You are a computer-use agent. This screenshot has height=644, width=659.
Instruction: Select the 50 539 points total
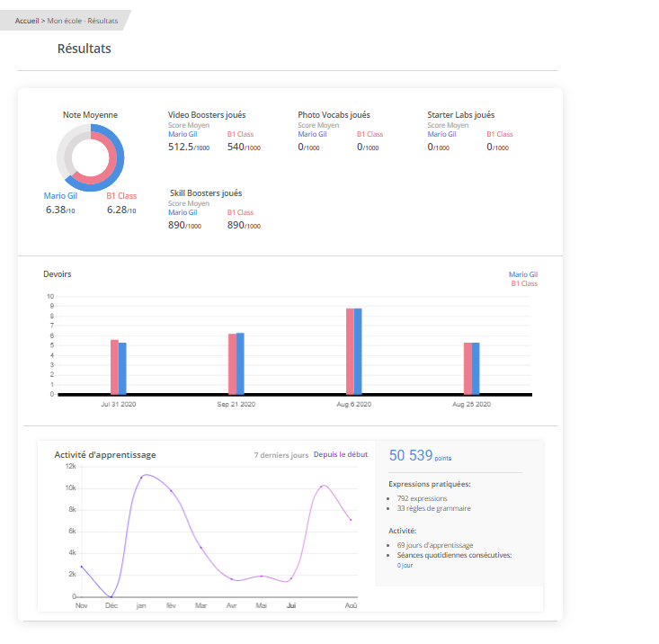420,456
